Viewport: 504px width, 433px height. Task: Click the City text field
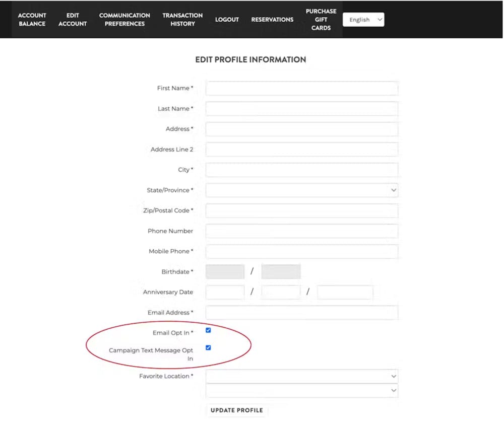[x=302, y=170]
